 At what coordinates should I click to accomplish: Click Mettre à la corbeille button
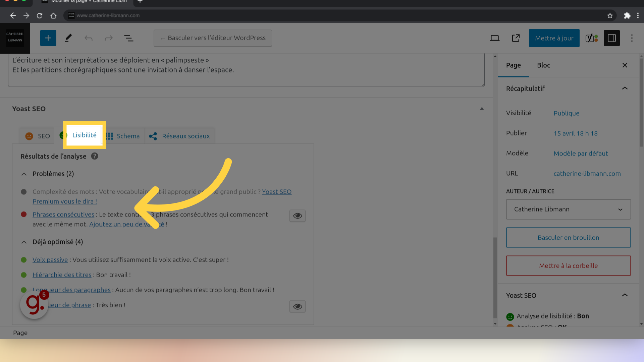tap(568, 266)
